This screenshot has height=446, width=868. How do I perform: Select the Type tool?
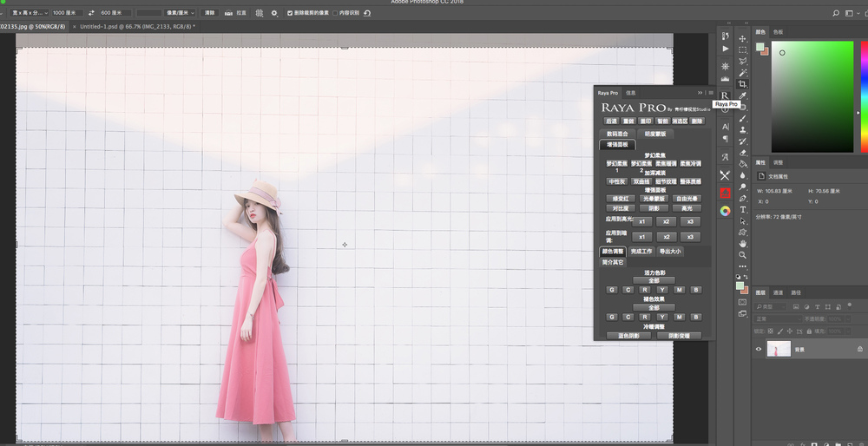(x=743, y=210)
